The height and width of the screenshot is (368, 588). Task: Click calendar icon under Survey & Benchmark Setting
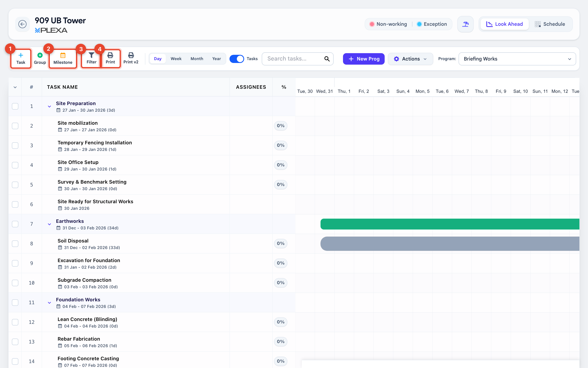60,189
